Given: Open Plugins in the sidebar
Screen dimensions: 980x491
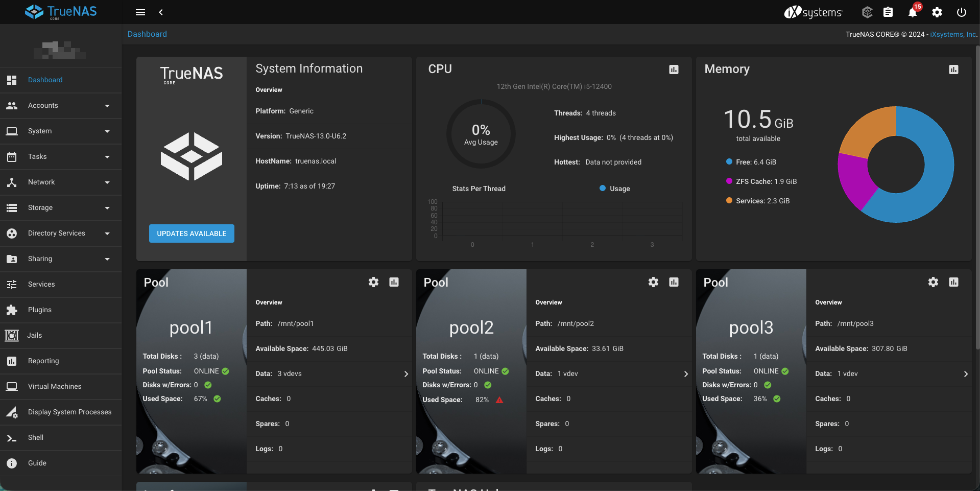Looking at the screenshot, I should [x=61, y=310].
